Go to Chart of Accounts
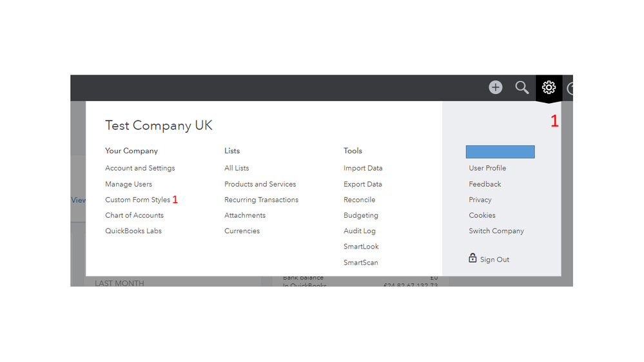This screenshot has height=362, width=644. (x=134, y=216)
